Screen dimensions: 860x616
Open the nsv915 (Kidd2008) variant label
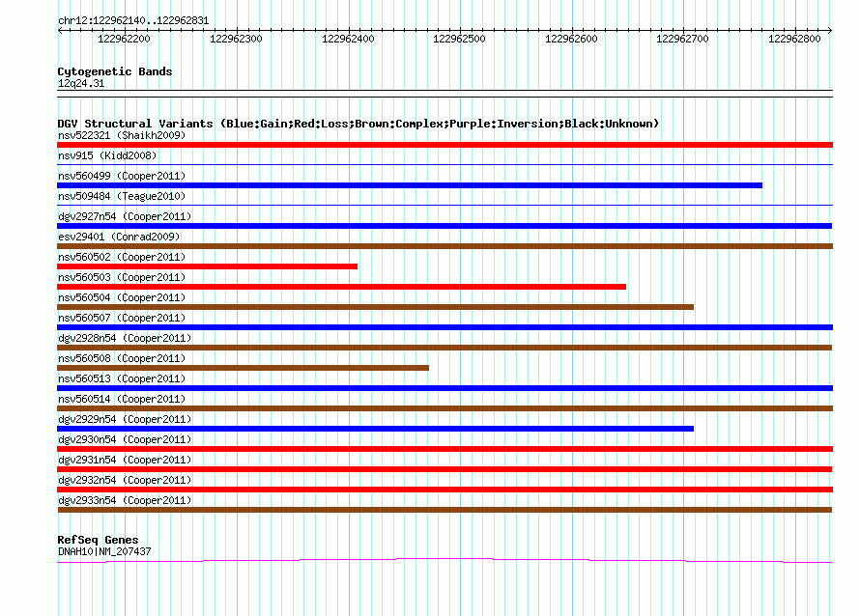(x=107, y=155)
